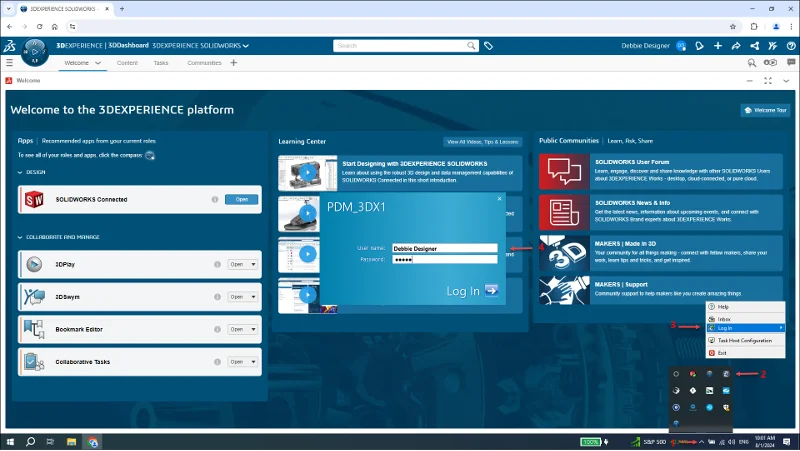The height and width of the screenshot is (451, 800).
Task: Show hidden system tray icons
Action: pos(702,442)
